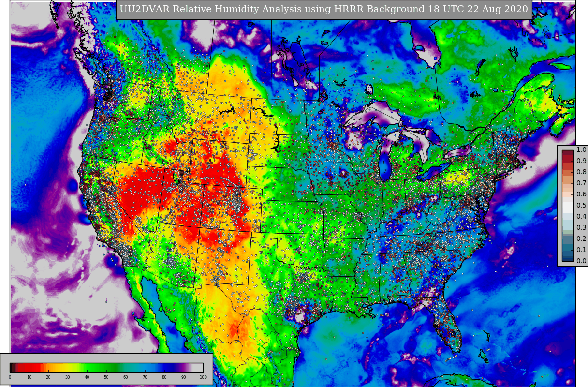Click the '0.4' label on the right colorbar
The image size is (588, 387).
coord(581,216)
